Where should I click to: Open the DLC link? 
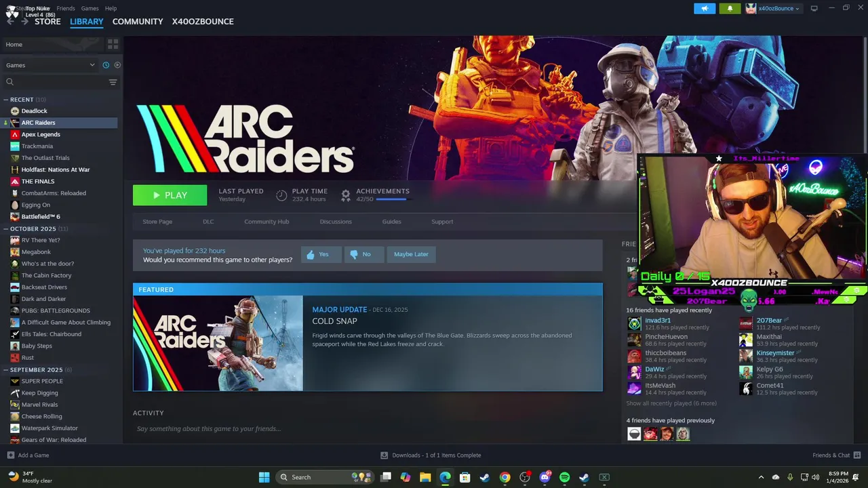click(208, 222)
